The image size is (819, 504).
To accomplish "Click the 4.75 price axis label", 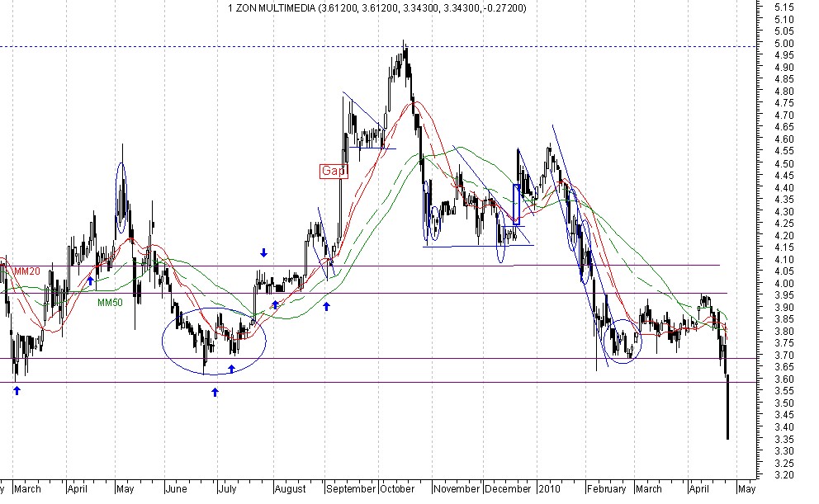I will coord(785,103).
